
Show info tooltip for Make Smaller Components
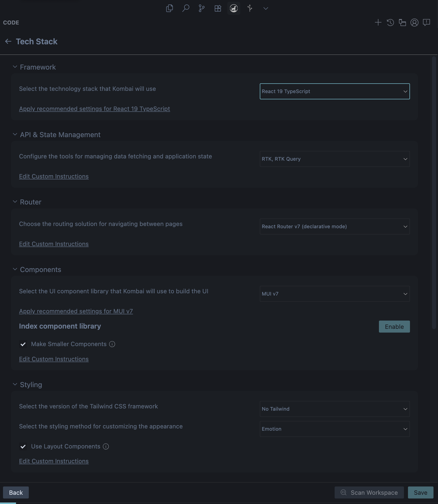click(x=112, y=344)
